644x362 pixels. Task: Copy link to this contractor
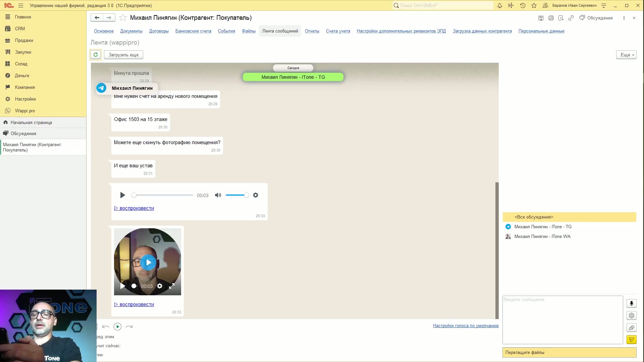click(x=571, y=18)
